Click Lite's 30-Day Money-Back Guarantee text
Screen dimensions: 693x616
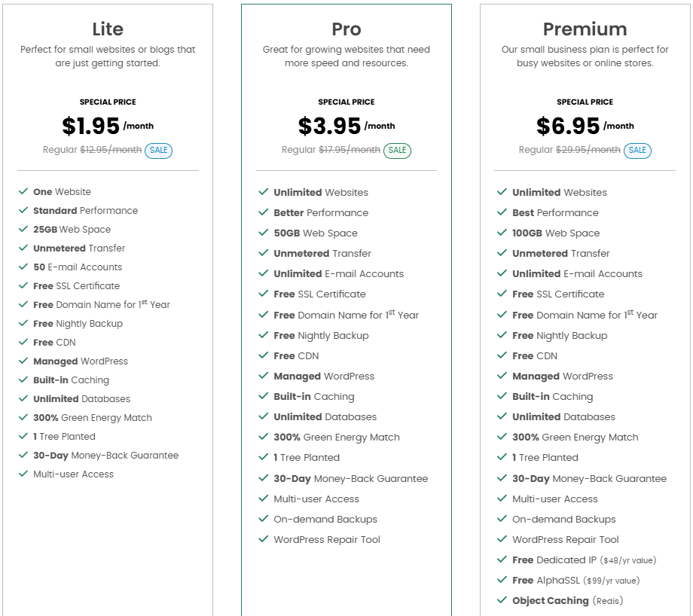pos(105,455)
